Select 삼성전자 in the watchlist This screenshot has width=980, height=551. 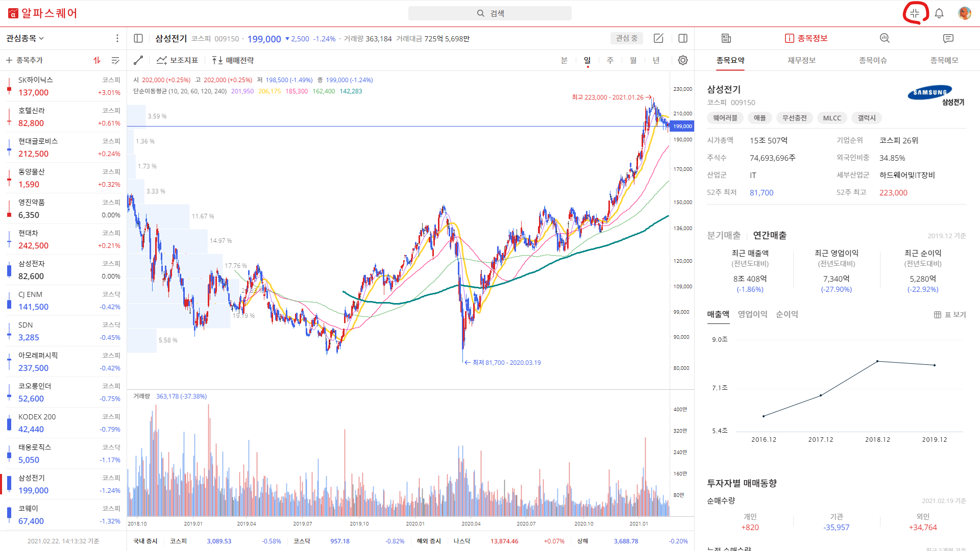(63, 270)
